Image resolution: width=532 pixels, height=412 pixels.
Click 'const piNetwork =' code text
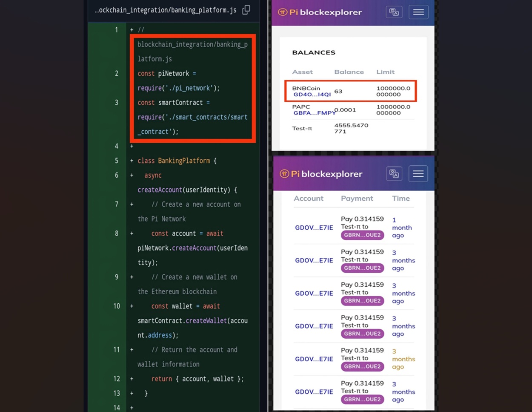[167, 73]
